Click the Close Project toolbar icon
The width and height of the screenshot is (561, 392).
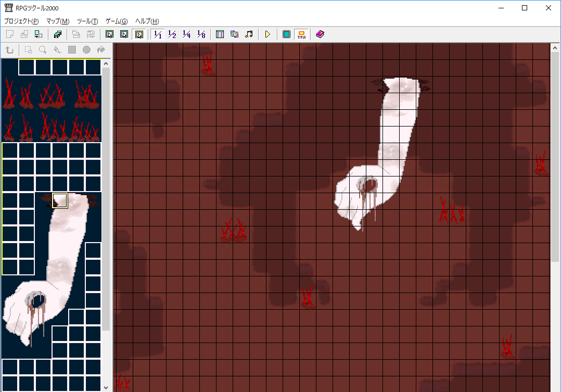tap(39, 34)
